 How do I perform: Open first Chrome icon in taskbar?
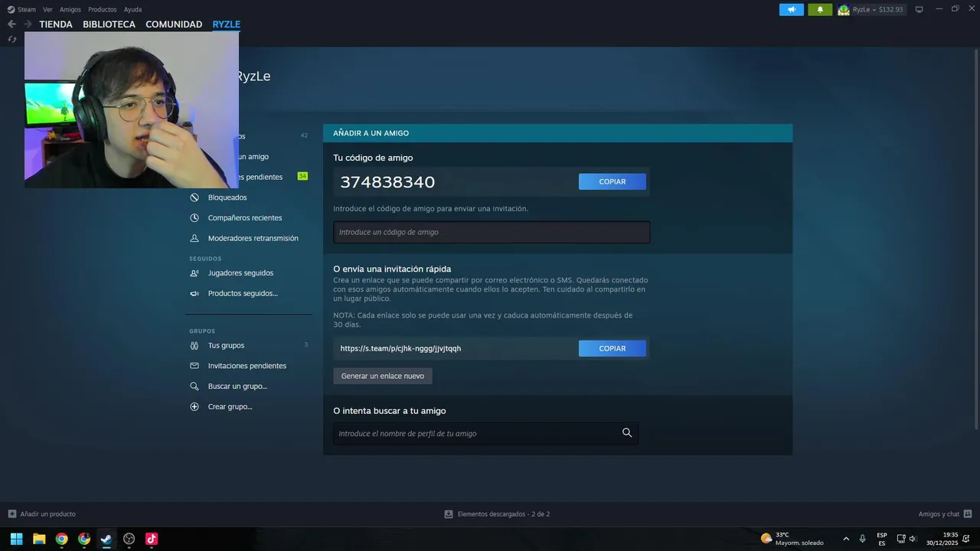point(61,539)
